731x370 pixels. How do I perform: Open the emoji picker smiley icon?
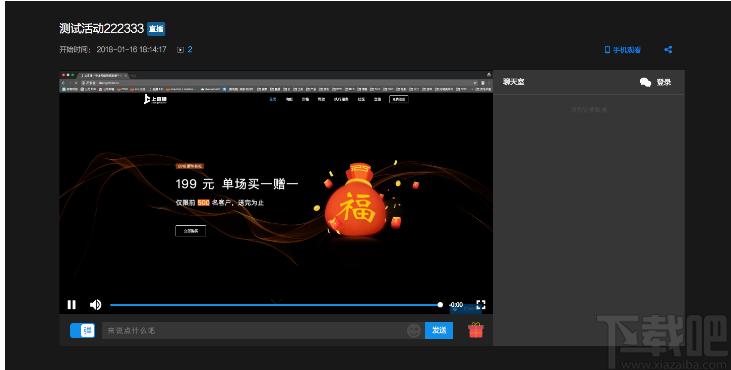click(x=414, y=330)
